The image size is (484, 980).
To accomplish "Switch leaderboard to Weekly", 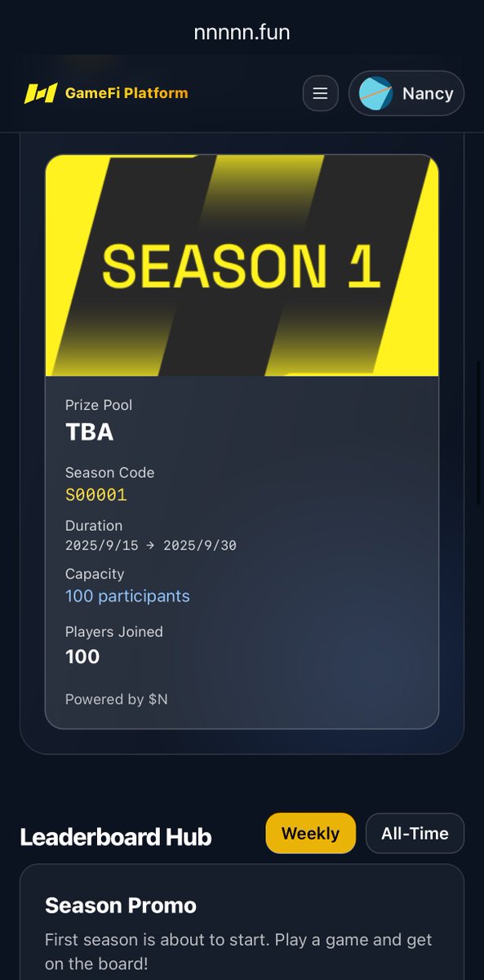I will [x=310, y=833].
